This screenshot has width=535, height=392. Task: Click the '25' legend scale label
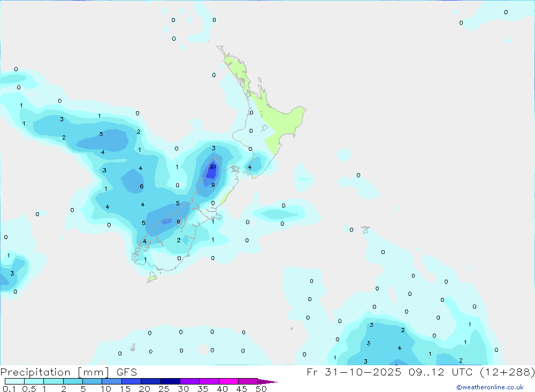pos(164,389)
